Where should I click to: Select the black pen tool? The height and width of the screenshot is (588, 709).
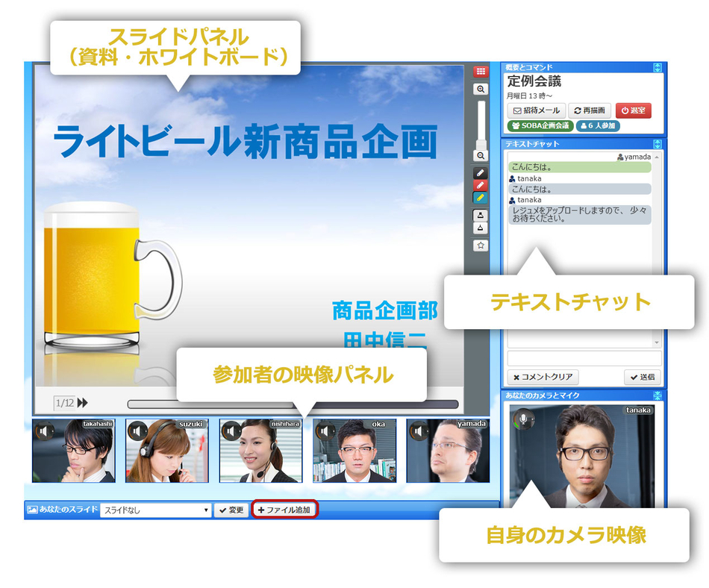[x=481, y=172]
